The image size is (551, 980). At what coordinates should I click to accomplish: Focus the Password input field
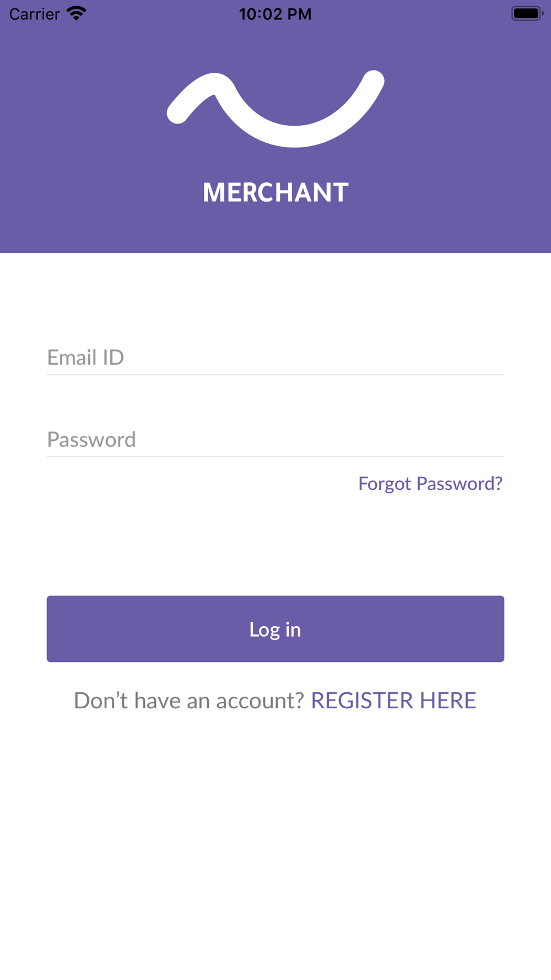tap(275, 439)
